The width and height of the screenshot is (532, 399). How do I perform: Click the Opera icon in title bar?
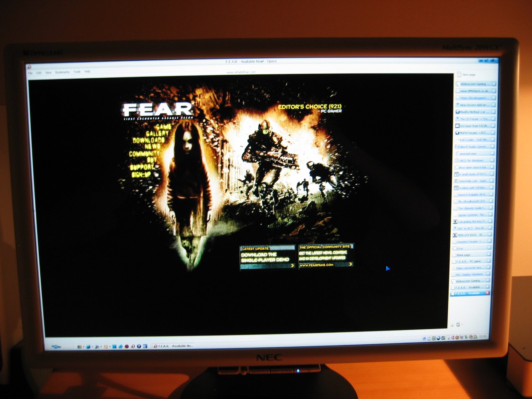click(x=30, y=67)
